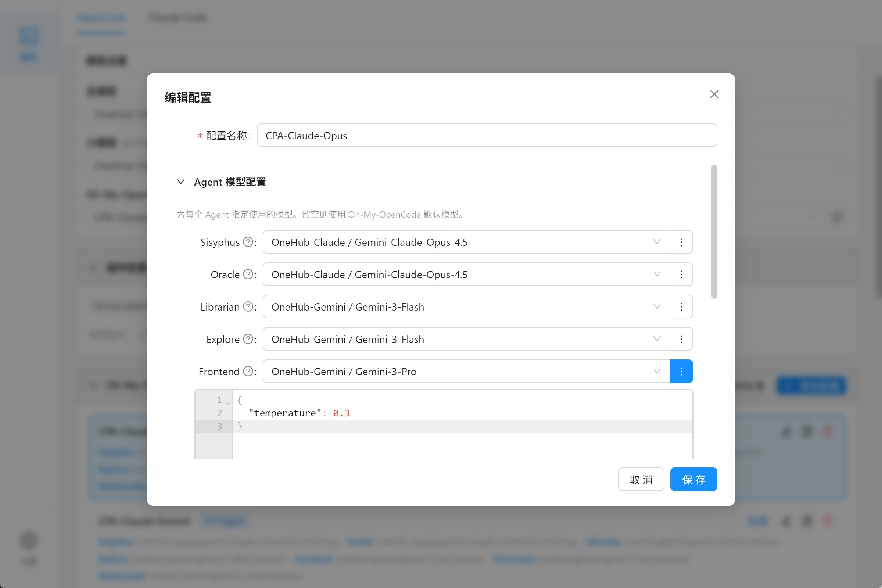Open the Explore model dropdown
This screenshot has height=588, width=882.
coord(466,339)
